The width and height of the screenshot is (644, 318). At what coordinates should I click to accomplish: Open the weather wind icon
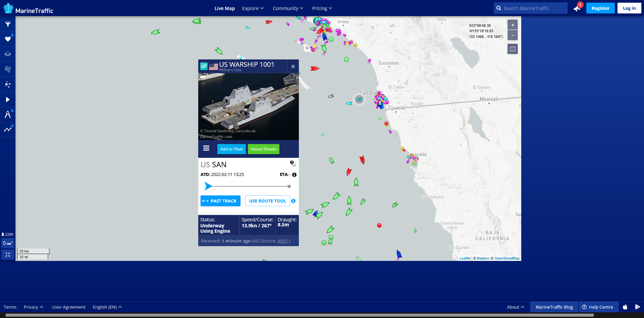(x=8, y=69)
